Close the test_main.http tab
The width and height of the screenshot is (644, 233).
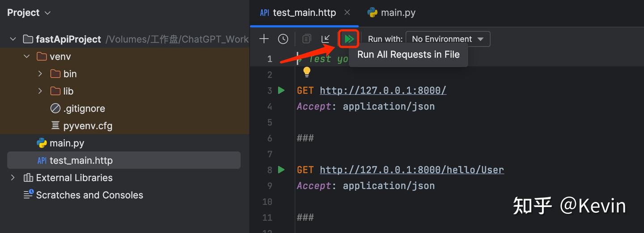(x=347, y=13)
